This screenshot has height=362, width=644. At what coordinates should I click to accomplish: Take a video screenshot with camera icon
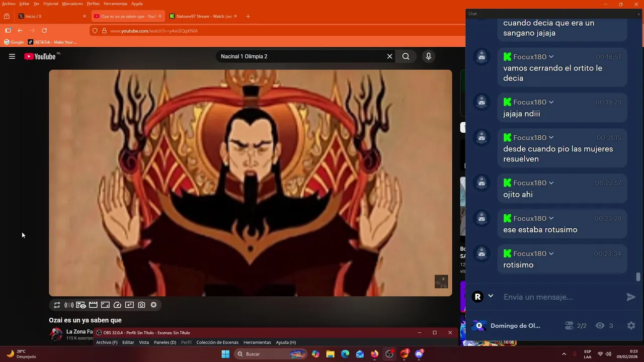point(141,305)
